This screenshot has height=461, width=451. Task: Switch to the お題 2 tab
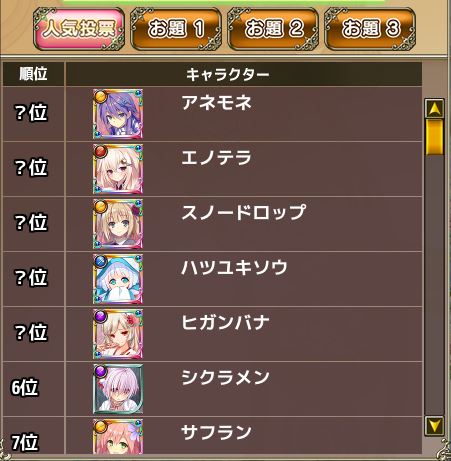tap(273, 29)
